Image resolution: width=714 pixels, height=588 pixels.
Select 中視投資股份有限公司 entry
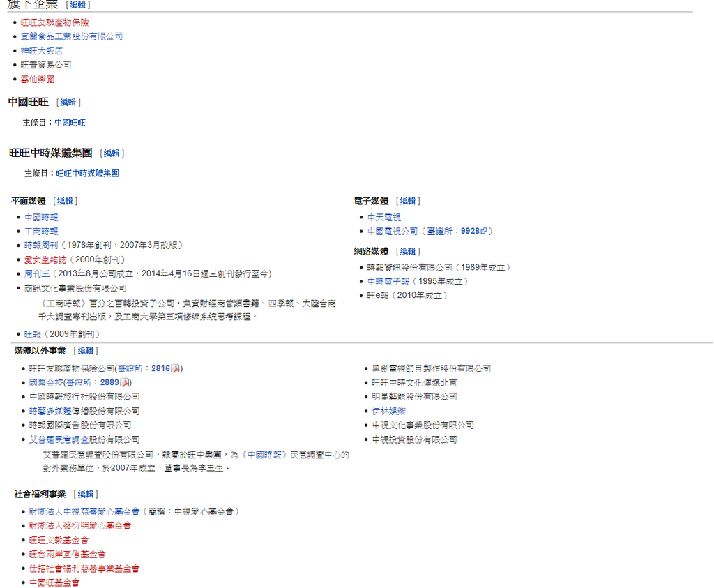[x=414, y=439]
